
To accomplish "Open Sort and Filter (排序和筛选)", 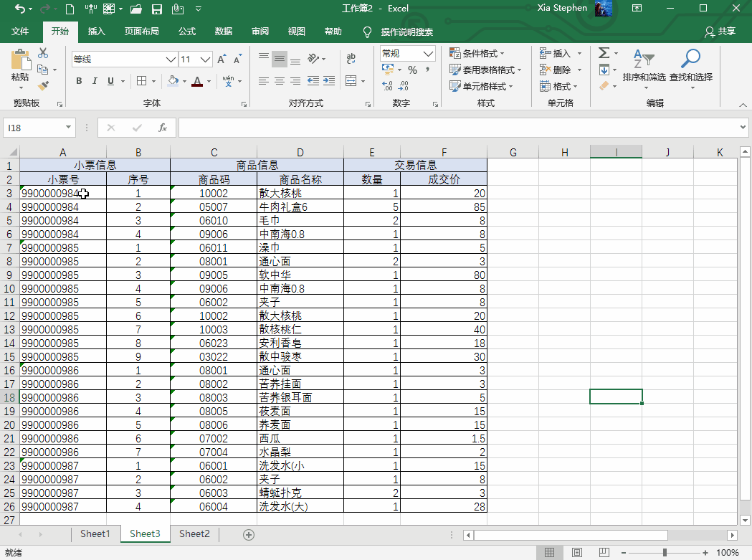I will point(644,69).
